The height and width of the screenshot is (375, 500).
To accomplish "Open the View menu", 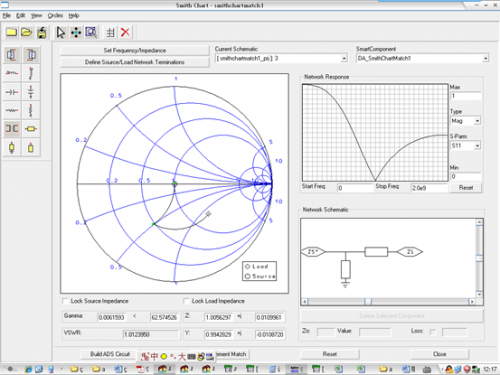I will (x=36, y=15).
